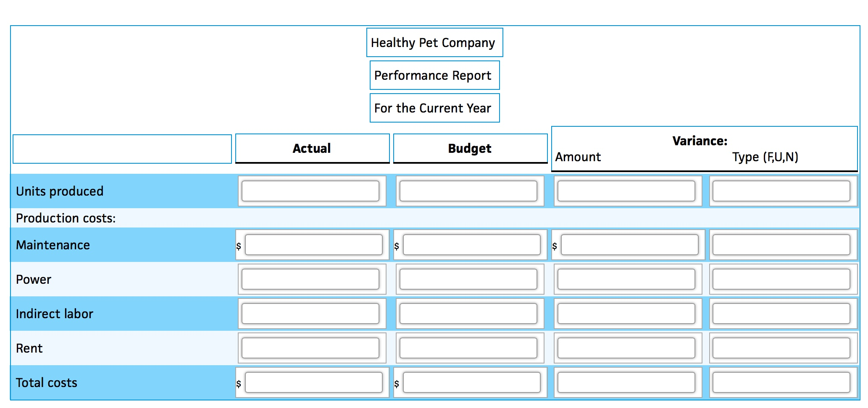Activate the Rent Variance Type field
This screenshot has width=868, height=408.
click(x=781, y=348)
